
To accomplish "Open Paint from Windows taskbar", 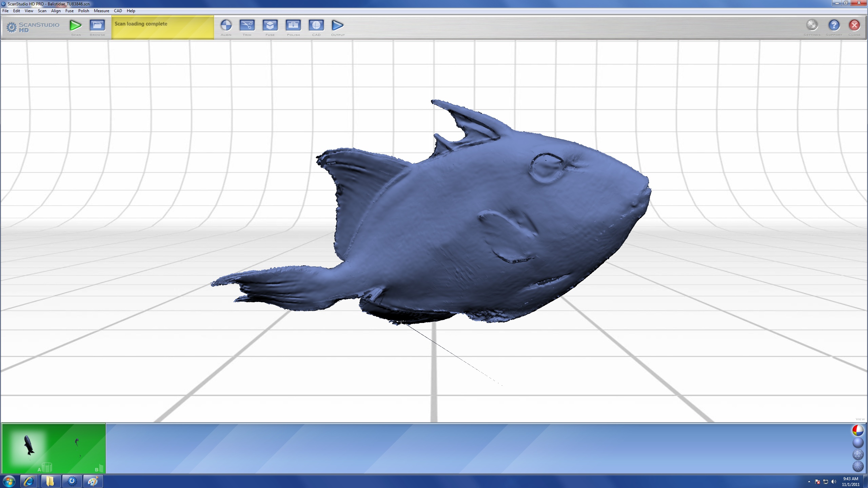I will (93, 481).
